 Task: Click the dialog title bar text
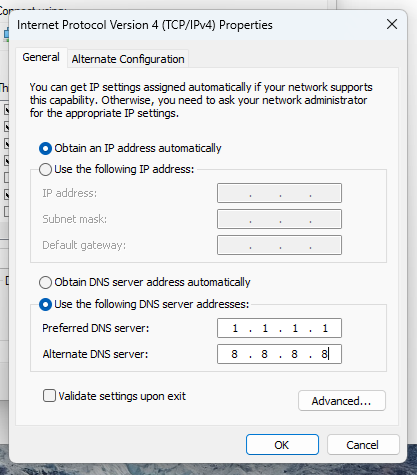pyautogui.click(x=145, y=25)
